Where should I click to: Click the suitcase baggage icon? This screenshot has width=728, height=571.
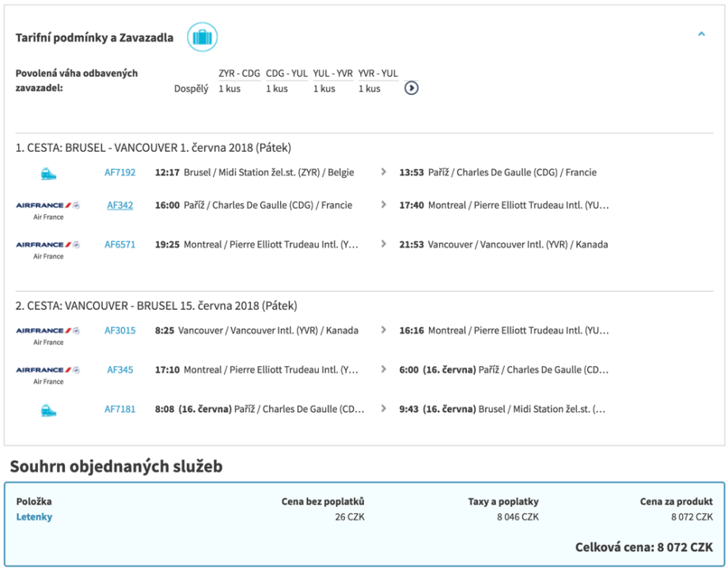[x=203, y=37]
